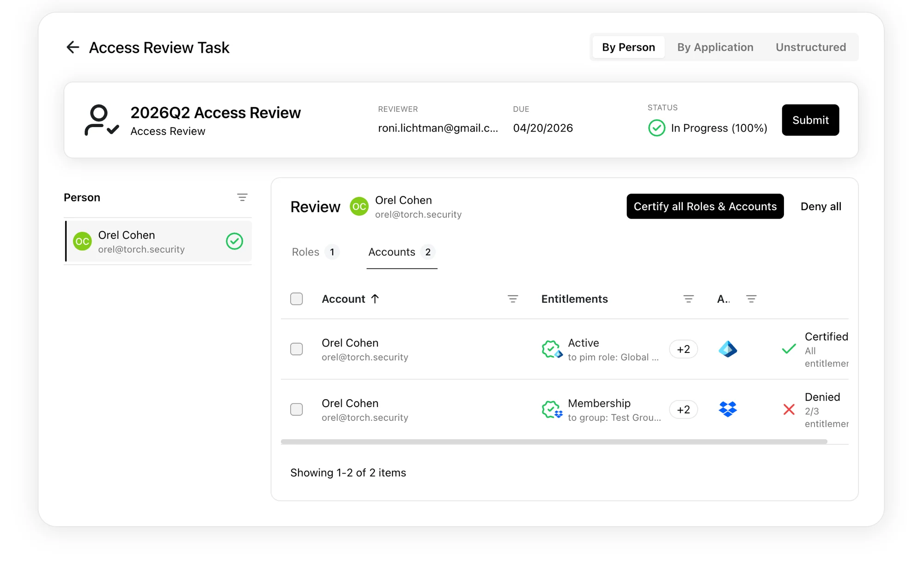Click the Azure application icon in first row

(728, 349)
